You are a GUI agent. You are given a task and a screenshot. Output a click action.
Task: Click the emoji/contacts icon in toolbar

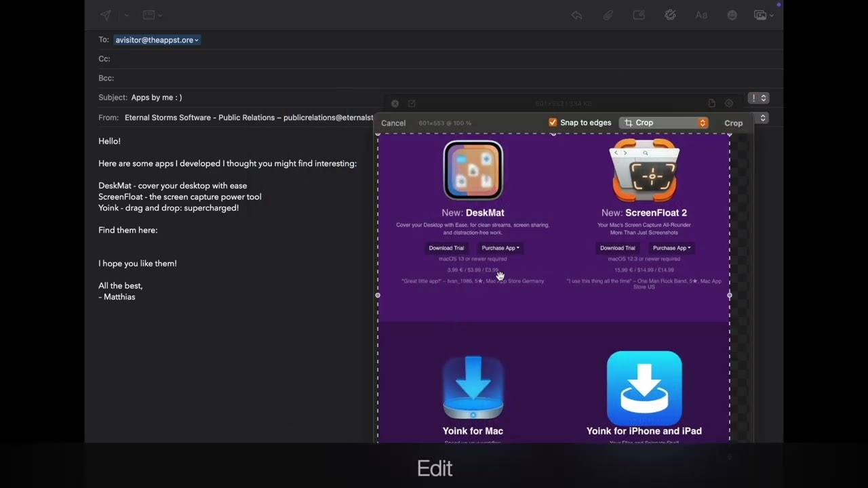(732, 15)
